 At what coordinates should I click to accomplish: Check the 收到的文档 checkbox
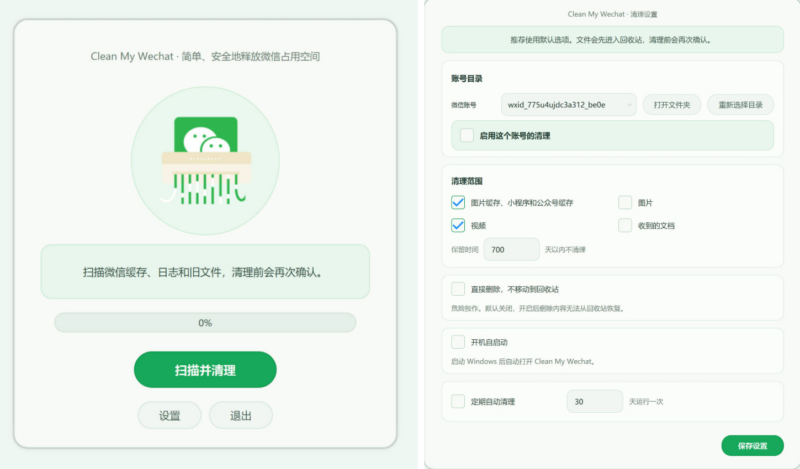point(625,225)
